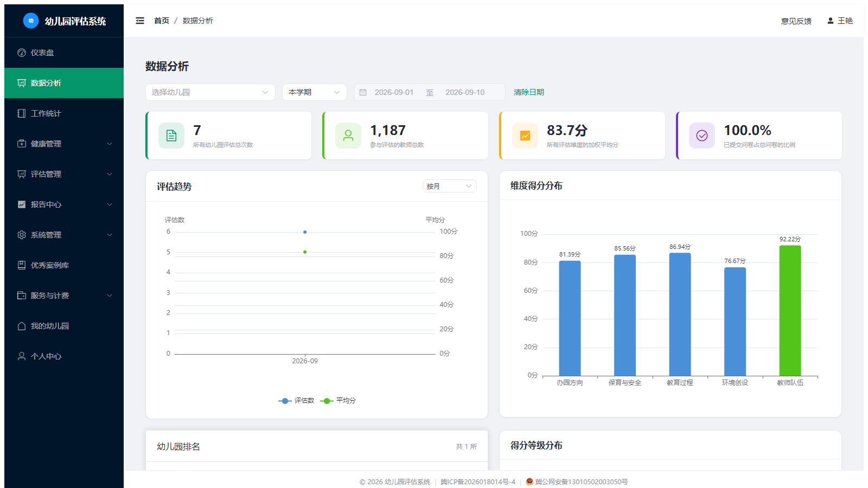Image resolution: width=868 pixels, height=488 pixels.
Task: Click the purple checkmark completion icon
Action: [702, 136]
